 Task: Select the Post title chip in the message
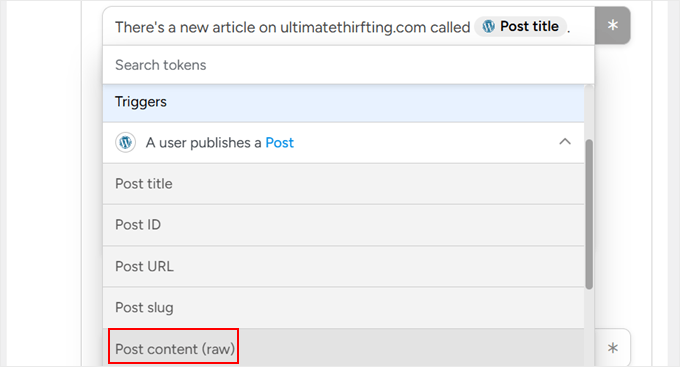tap(520, 26)
